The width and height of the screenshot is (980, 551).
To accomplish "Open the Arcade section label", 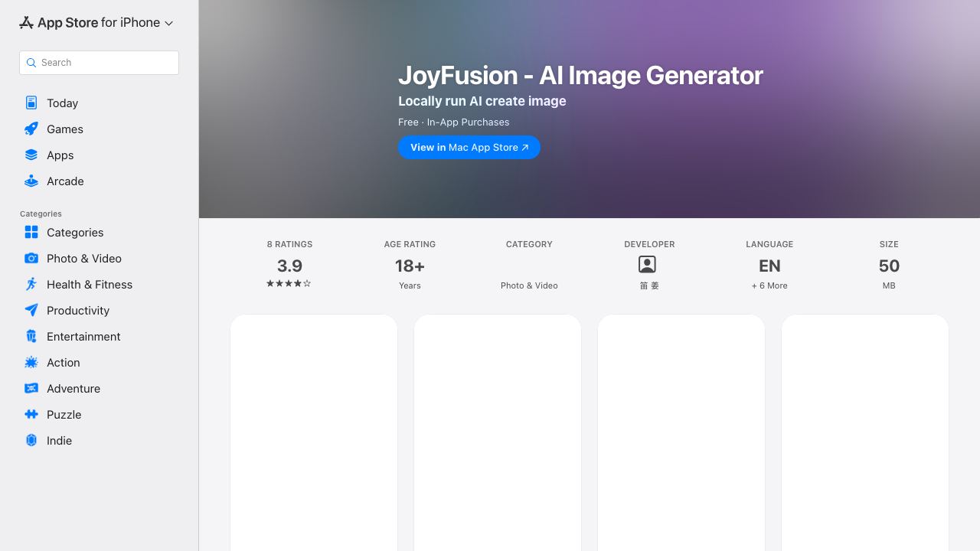I will coord(65,181).
